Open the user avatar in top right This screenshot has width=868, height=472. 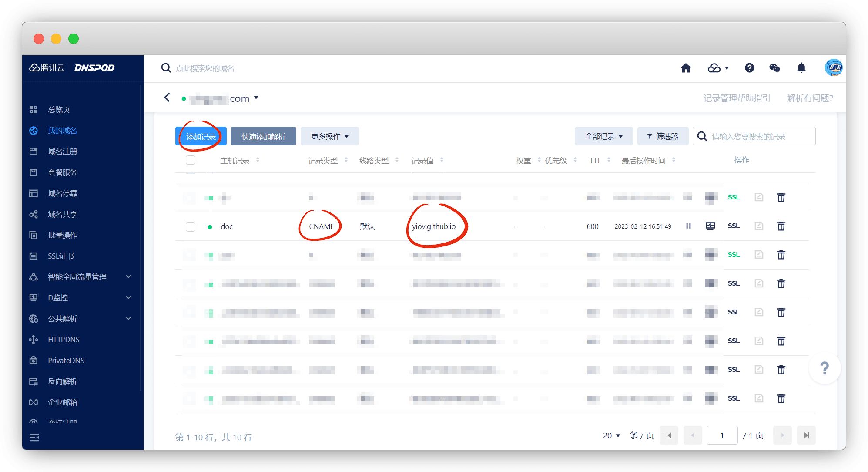[x=834, y=68]
